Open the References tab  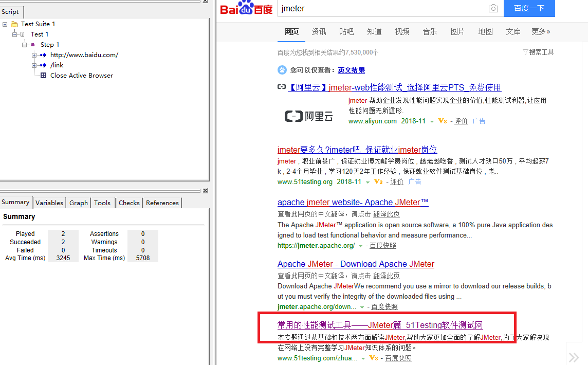tap(162, 203)
